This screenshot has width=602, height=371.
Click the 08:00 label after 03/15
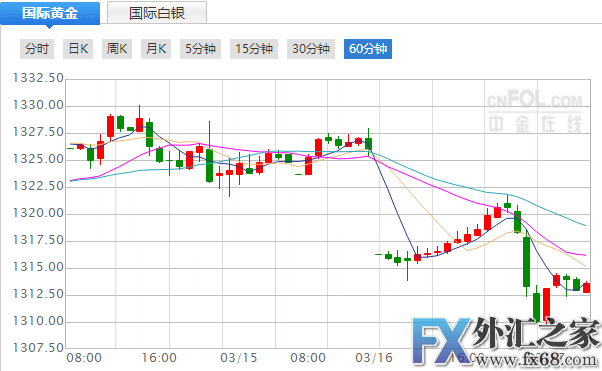click(308, 358)
